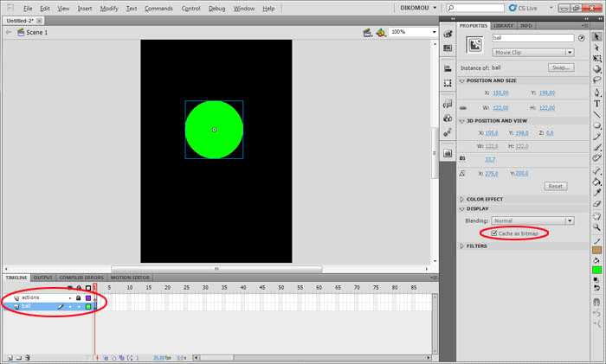
Task: Click show/hide all layers eye header
Action: (x=70, y=288)
